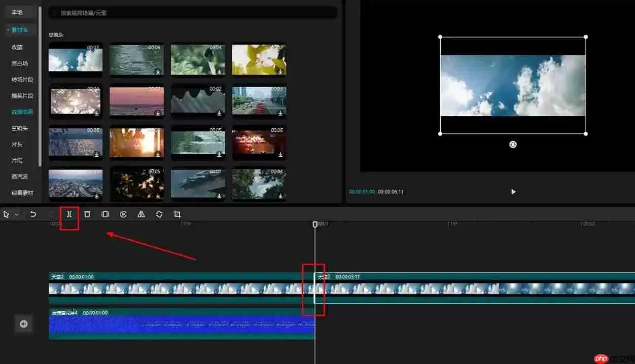Click the Freeze frame icon

[x=105, y=214]
